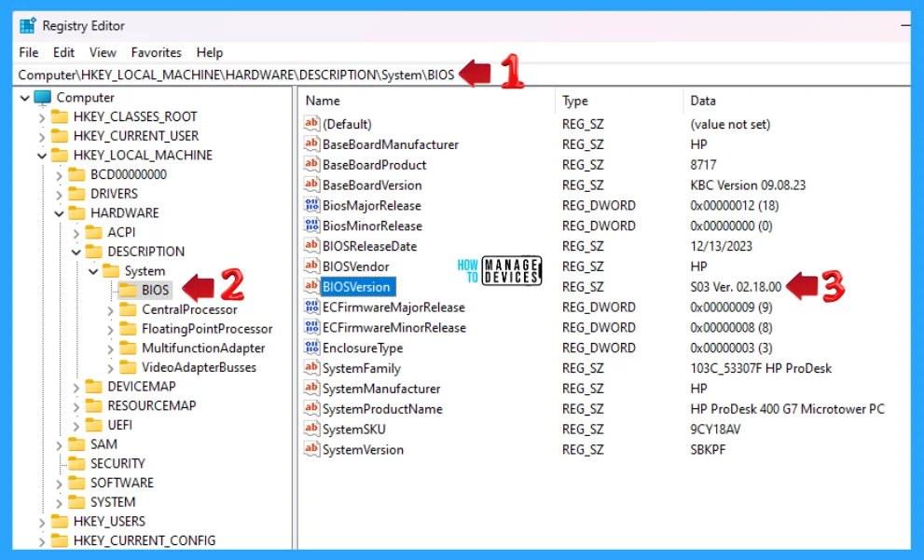Click the DWORD icon beside BiosMinorRelease
Image resolution: width=924 pixels, height=560 pixels.
(x=311, y=225)
